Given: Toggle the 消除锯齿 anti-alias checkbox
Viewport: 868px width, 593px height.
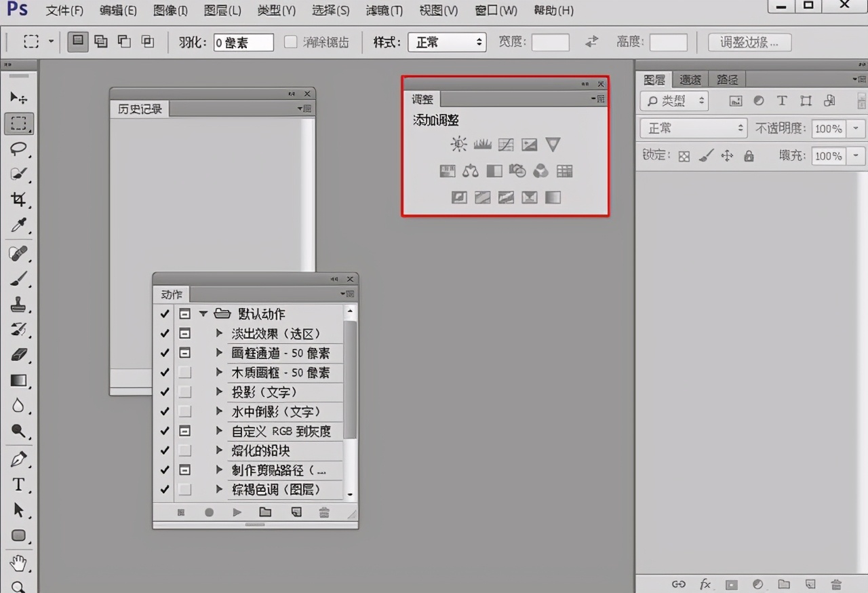Looking at the screenshot, I should pos(290,42).
